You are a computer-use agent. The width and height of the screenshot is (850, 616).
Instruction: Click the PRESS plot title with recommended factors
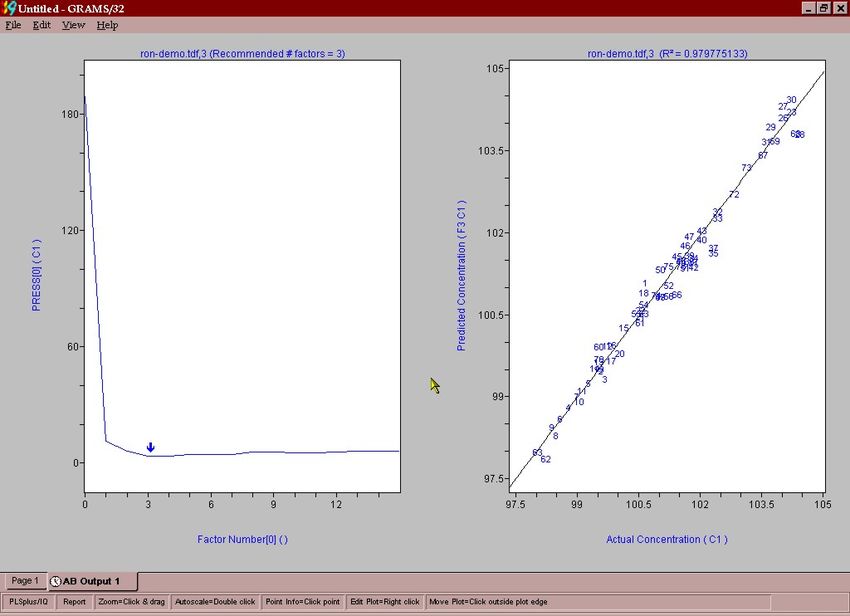(242, 54)
